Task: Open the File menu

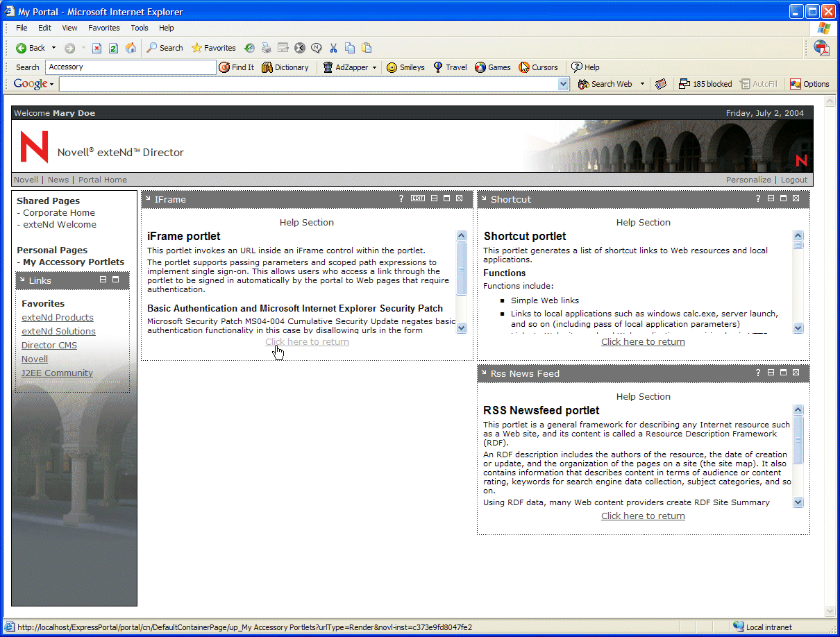Action: 22,28
